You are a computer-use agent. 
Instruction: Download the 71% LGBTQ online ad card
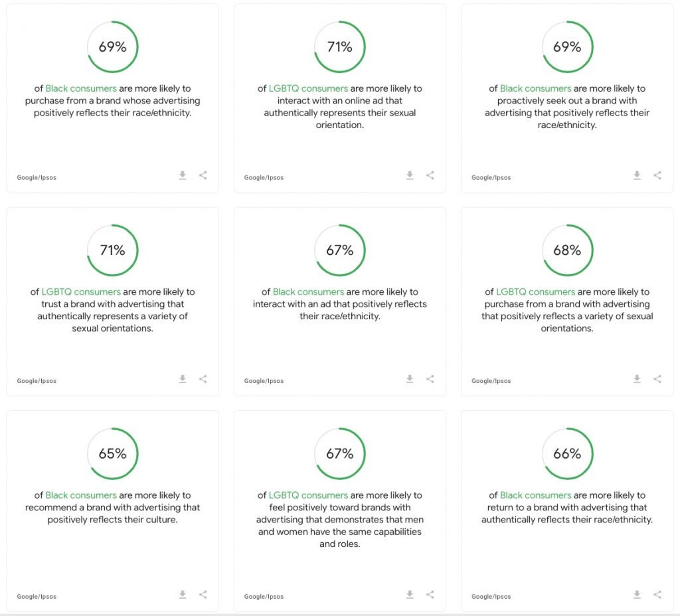410,175
